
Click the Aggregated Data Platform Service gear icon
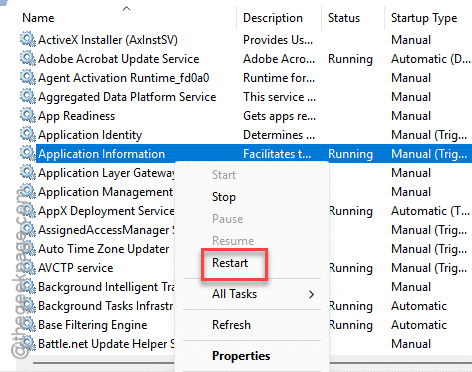click(x=28, y=96)
